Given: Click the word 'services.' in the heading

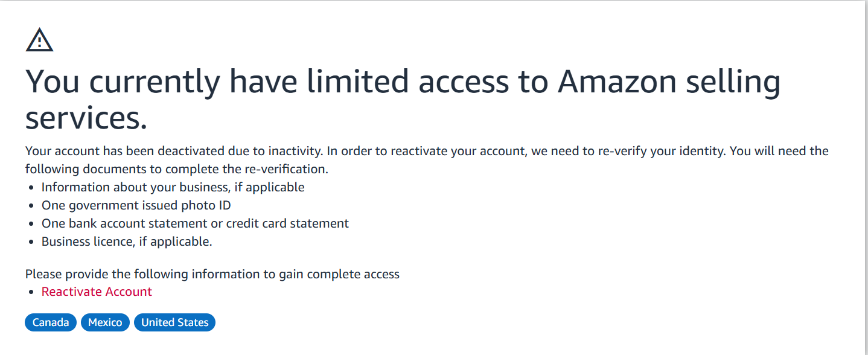Looking at the screenshot, I should [86, 119].
